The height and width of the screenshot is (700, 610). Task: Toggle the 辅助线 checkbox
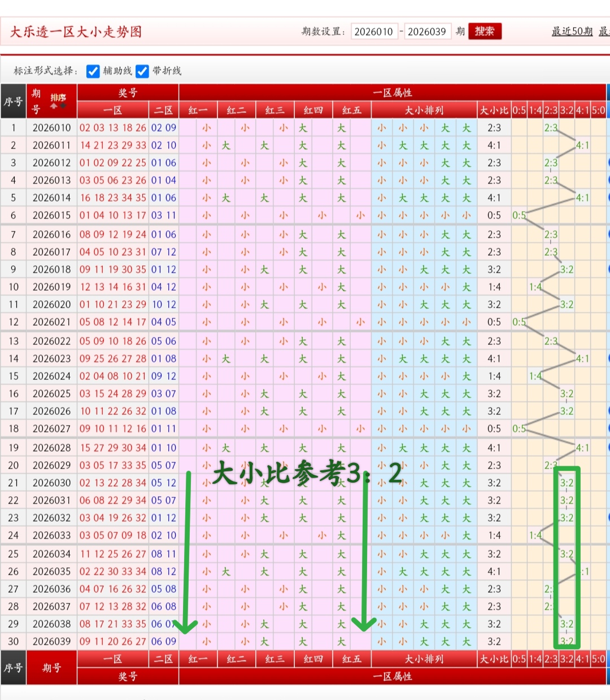click(x=93, y=71)
